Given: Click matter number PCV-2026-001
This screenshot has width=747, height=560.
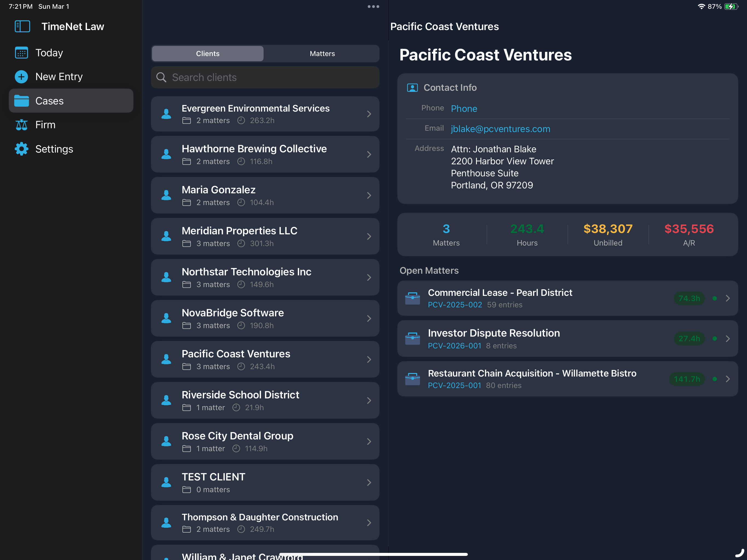Looking at the screenshot, I should coord(454,346).
